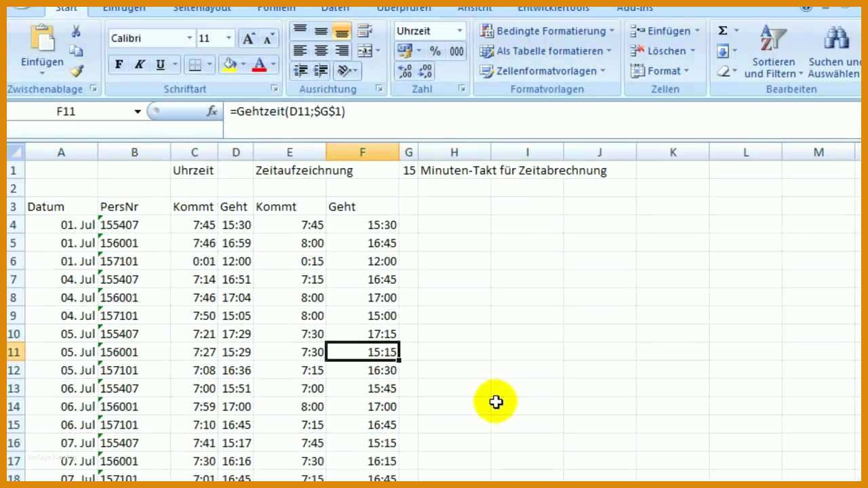The image size is (868, 488).
Task: Remove a decimal place
Action: pos(427,70)
